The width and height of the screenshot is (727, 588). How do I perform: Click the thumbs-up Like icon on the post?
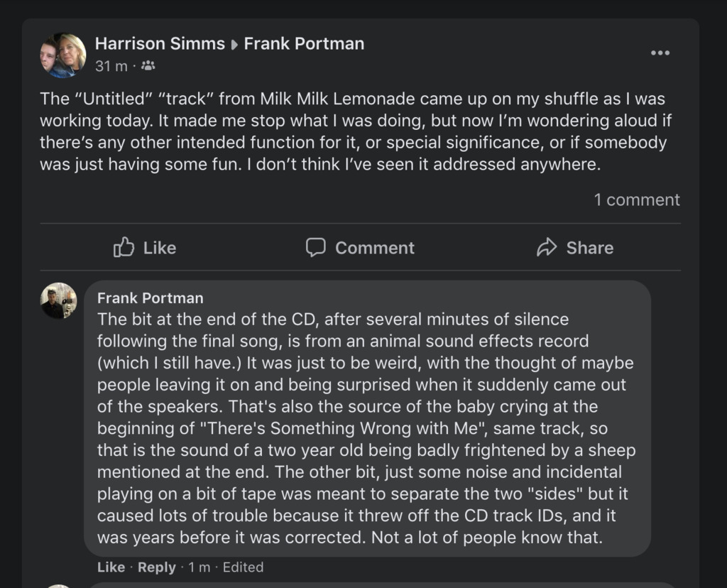pos(124,247)
